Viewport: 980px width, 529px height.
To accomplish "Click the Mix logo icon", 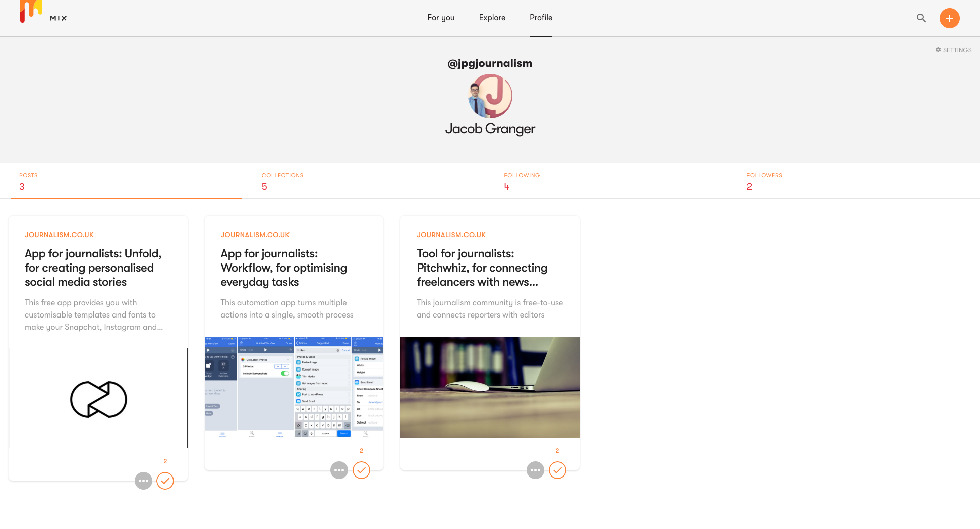I will [x=31, y=11].
